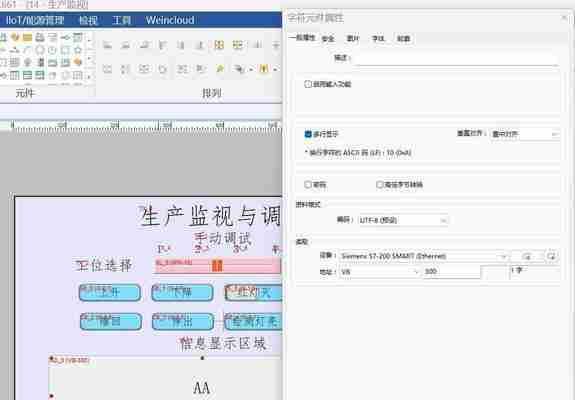Open the 编码 UTF-8 encoding dropdown
The image size is (575, 400).
403,220
